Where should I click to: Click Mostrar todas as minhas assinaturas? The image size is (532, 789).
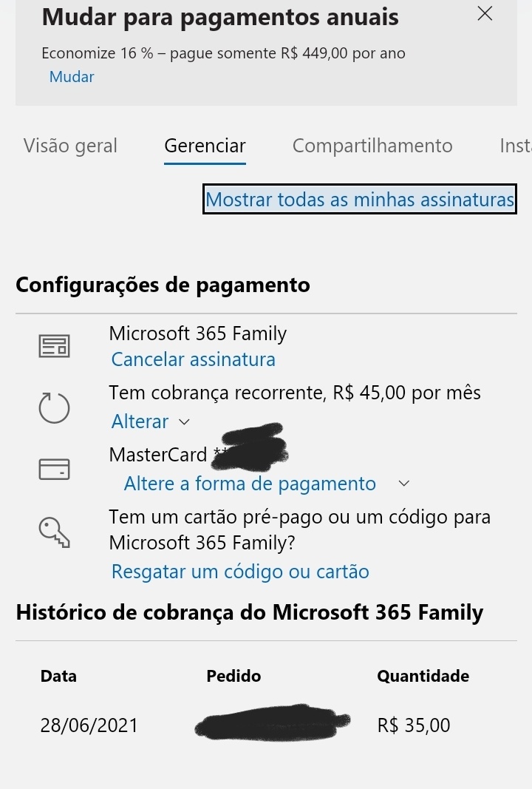360,199
